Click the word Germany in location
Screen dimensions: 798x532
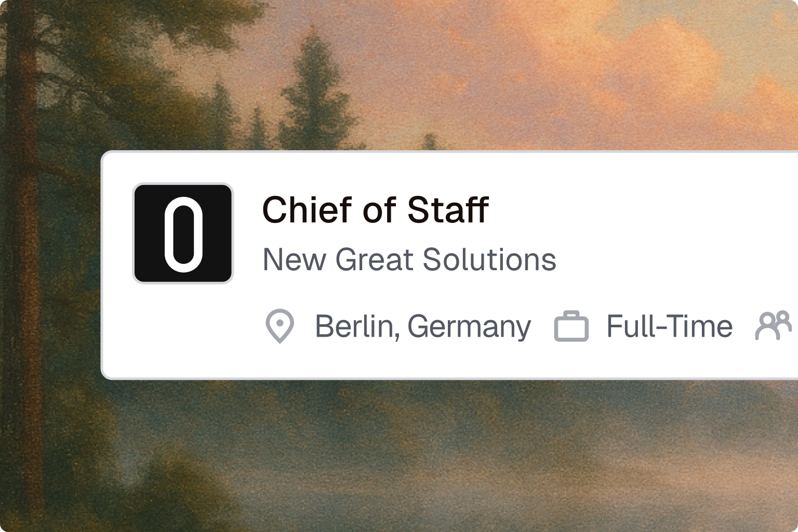click(469, 327)
